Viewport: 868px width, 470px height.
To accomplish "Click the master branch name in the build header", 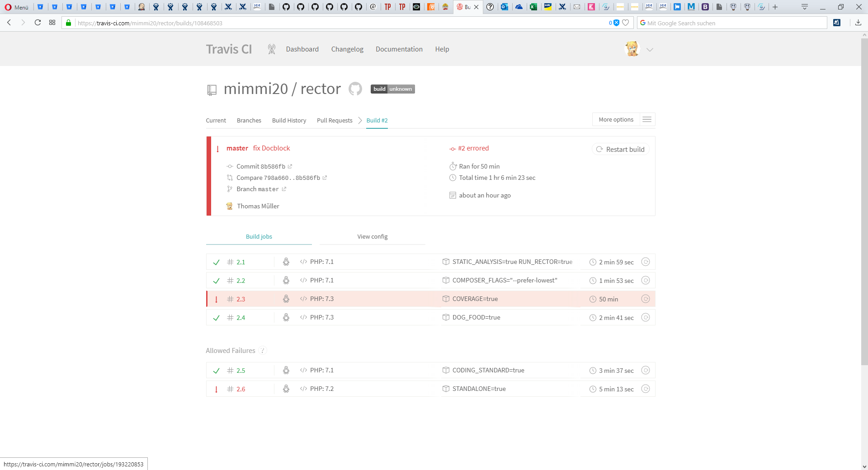I will (x=237, y=148).
